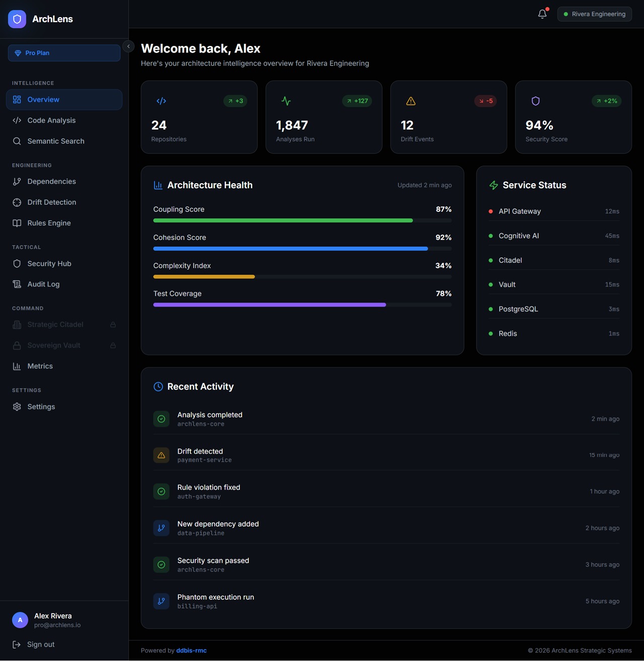The width and height of the screenshot is (644, 662).
Task: Open Code Analysis in the sidebar
Action: click(x=64, y=120)
